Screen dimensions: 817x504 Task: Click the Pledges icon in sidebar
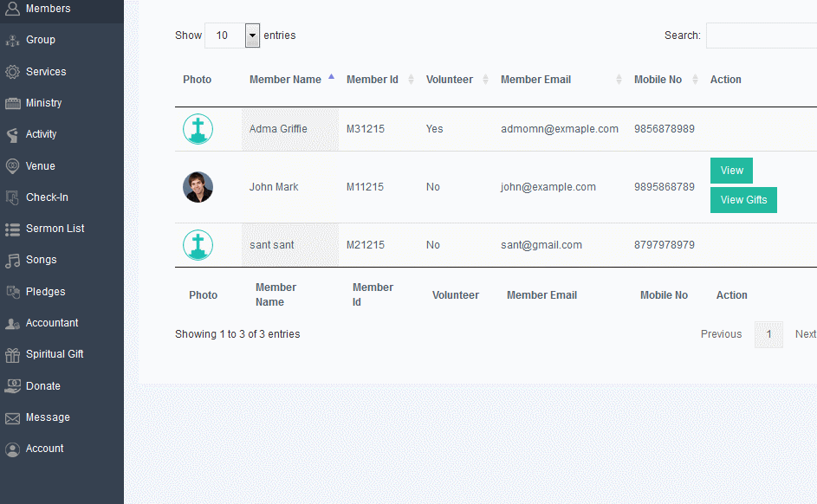pos(12,292)
